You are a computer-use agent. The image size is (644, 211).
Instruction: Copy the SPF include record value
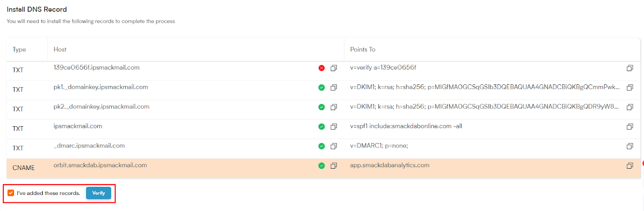(x=630, y=127)
